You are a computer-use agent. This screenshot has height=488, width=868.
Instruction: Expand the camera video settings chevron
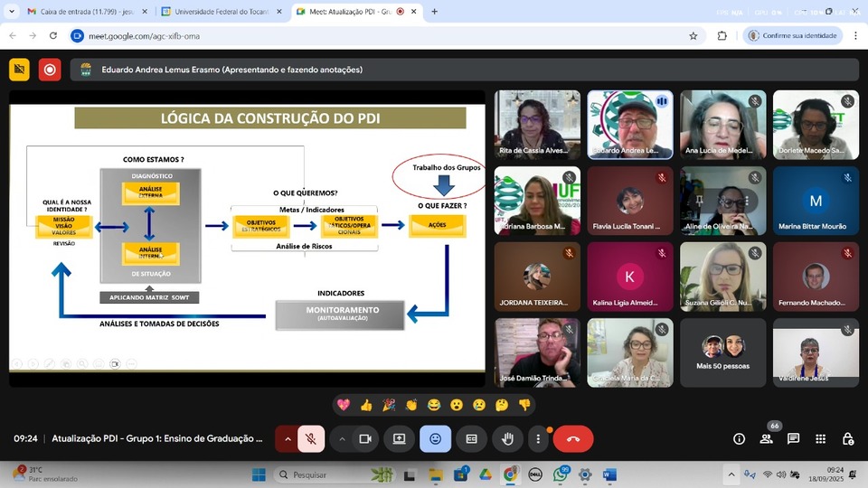pos(342,438)
